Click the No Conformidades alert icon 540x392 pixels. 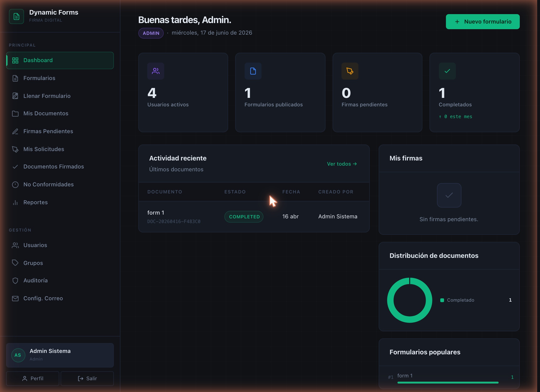tap(15, 184)
